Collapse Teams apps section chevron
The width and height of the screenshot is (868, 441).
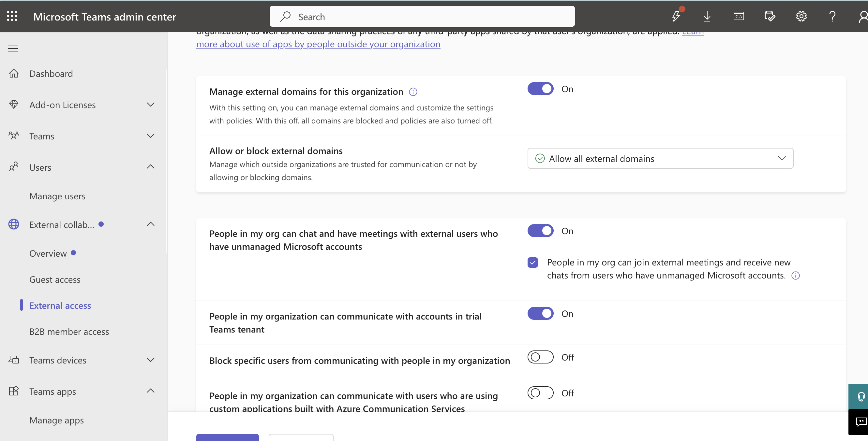coord(151,391)
